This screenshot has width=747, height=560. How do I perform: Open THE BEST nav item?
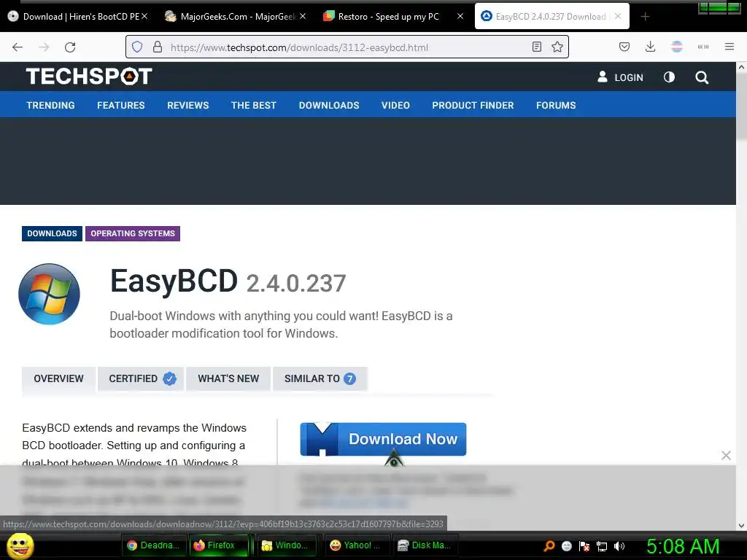pyautogui.click(x=254, y=105)
